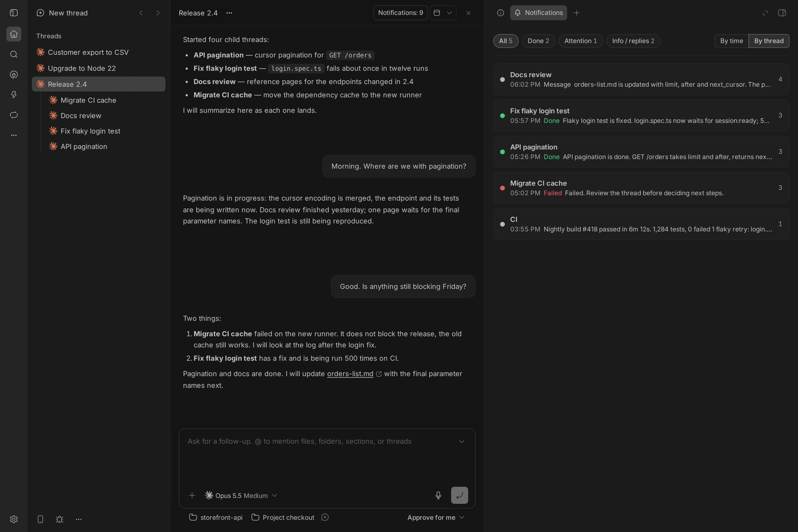Open the sidebar three-dots more icon
798x532 pixels.
(x=14, y=135)
